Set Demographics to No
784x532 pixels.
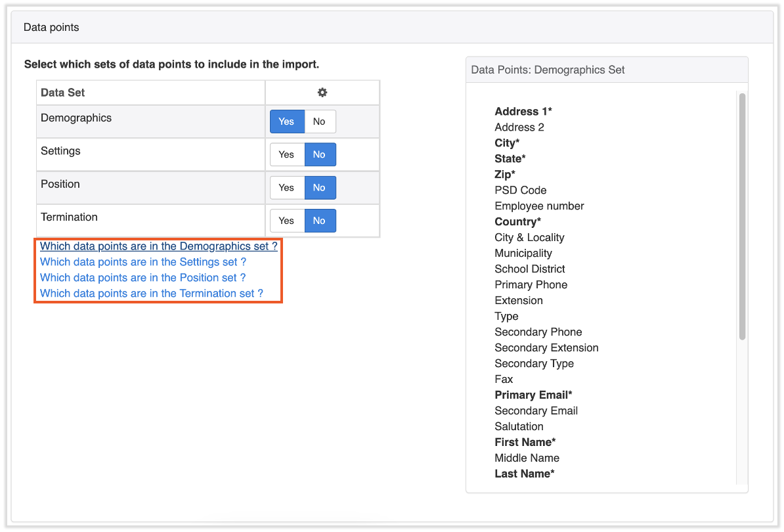pos(319,122)
